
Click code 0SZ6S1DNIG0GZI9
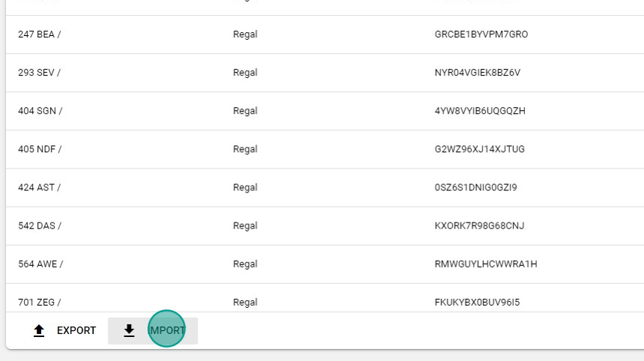click(x=476, y=188)
